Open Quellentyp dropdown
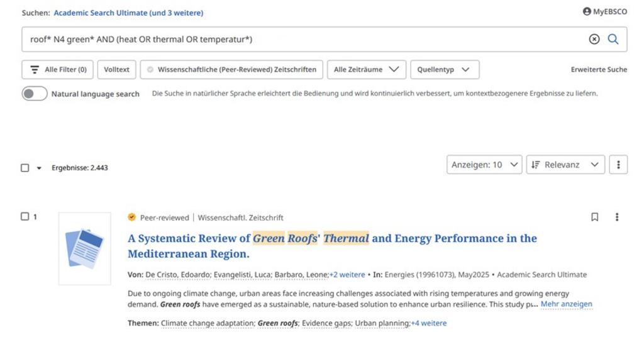Image resolution: width=644 pixels, height=342 pixels. click(x=444, y=70)
